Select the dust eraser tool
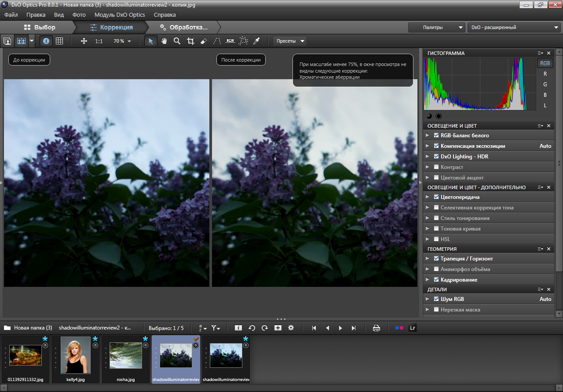Screen dimensions: 563x392 [x=203, y=41]
